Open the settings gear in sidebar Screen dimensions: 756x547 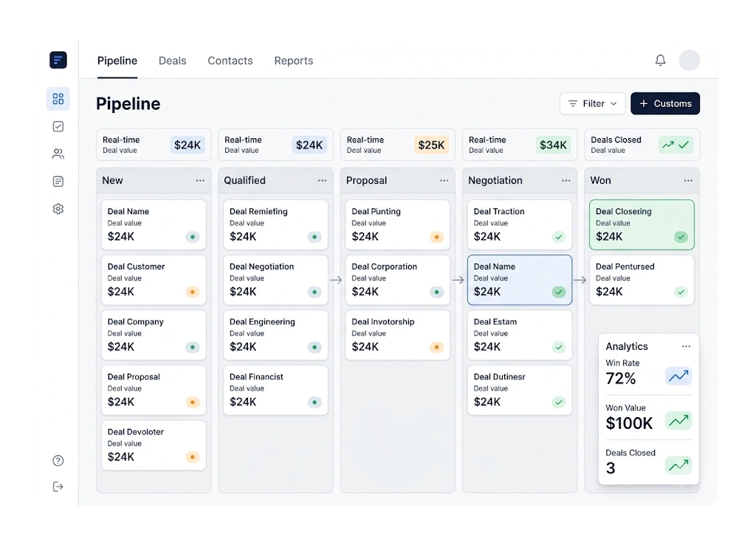point(58,209)
